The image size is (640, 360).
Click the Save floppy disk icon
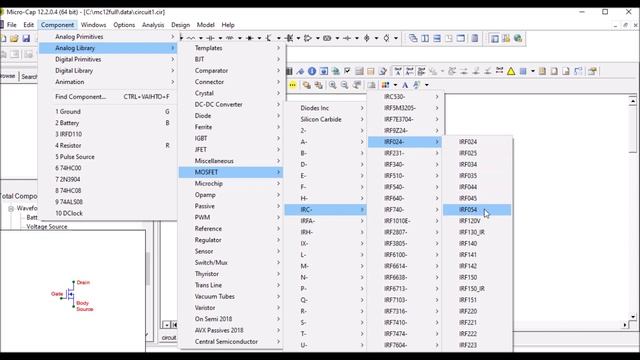(x=26, y=38)
